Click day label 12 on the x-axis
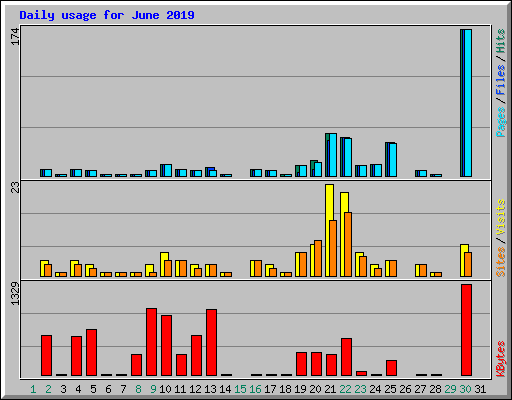512x400 pixels. [x=195, y=389]
